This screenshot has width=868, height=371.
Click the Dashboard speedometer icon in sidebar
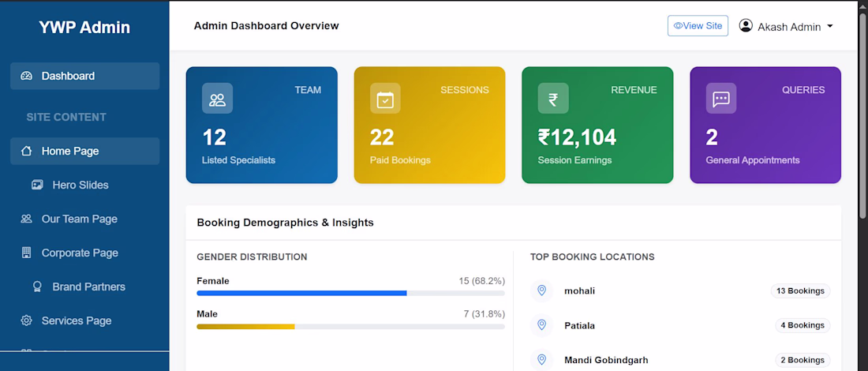point(27,76)
